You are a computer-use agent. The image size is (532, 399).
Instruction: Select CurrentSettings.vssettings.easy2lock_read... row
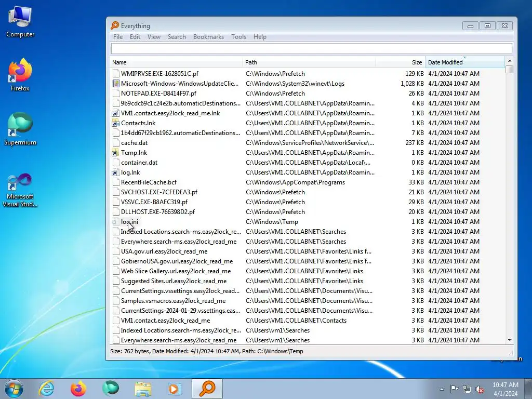180,291
